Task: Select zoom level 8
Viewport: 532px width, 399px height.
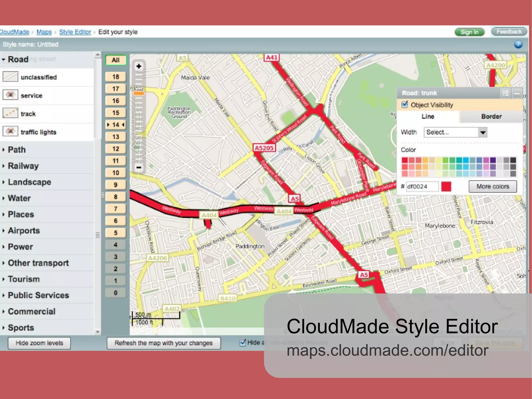Action: pyautogui.click(x=116, y=197)
